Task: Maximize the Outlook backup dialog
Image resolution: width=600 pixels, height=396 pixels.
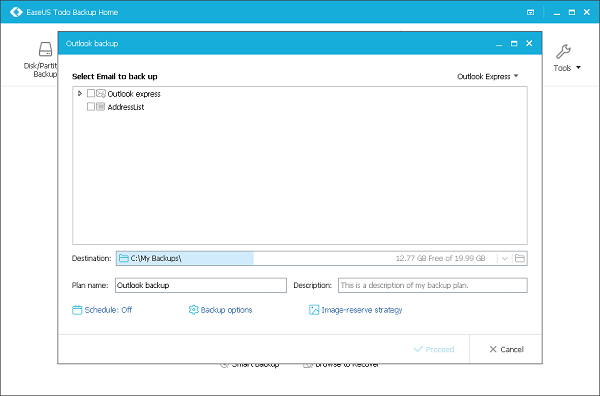Action: coord(514,44)
